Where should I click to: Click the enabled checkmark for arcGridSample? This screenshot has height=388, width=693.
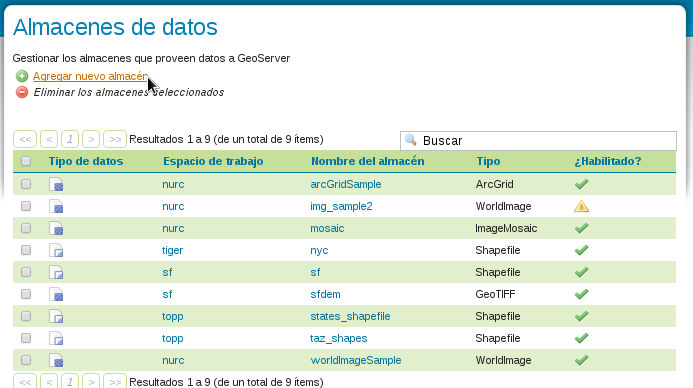click(581, 184)
